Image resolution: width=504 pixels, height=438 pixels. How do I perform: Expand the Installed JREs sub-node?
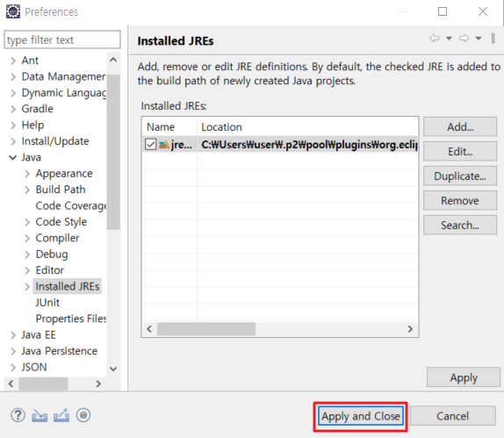pyautogui.click(x=27, y=287)
